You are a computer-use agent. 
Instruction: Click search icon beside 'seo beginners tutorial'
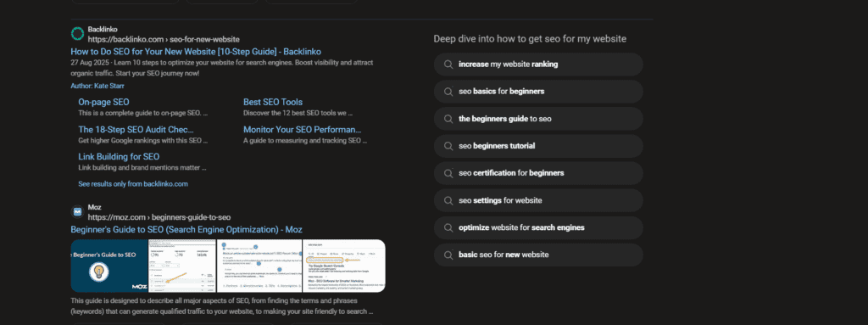449,146
